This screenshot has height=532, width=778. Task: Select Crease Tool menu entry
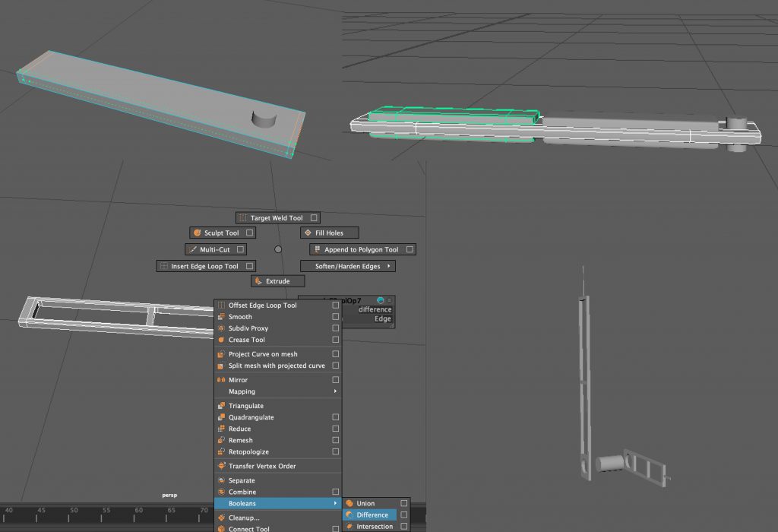coord(278,340)
